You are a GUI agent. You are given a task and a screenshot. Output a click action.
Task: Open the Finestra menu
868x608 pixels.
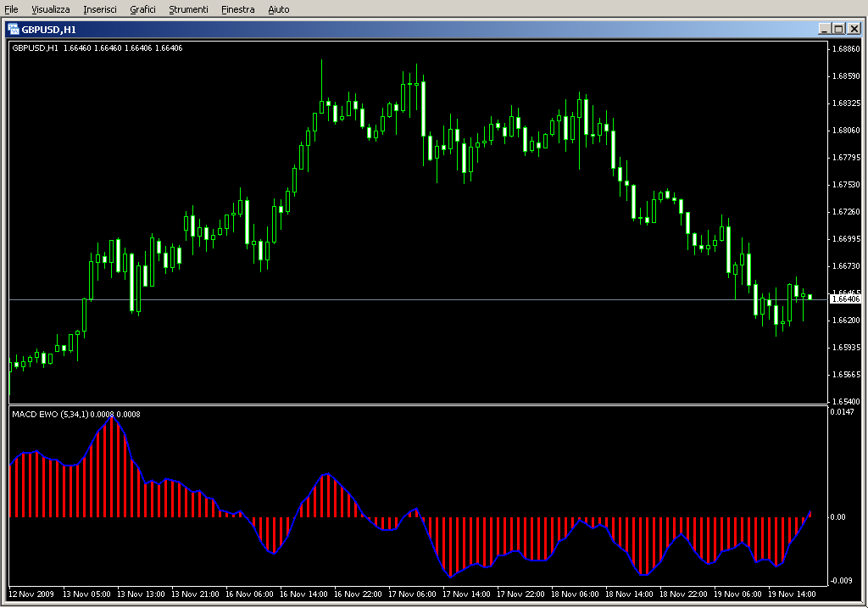click(x=237, y=9)
